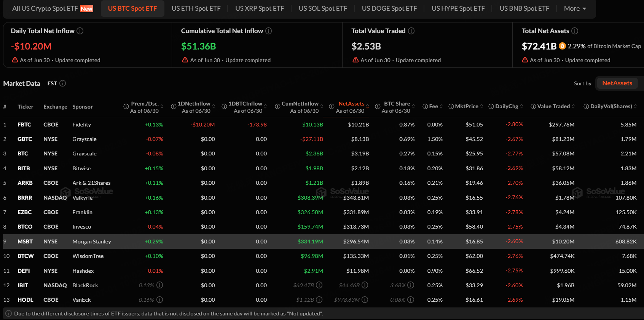Select All US Crypto Spot ETF tab
644x320 pixels.
(53, 8)
